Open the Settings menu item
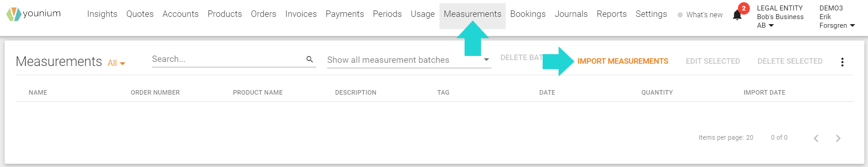Screen dimensions: 868x167 pos(651,14)
